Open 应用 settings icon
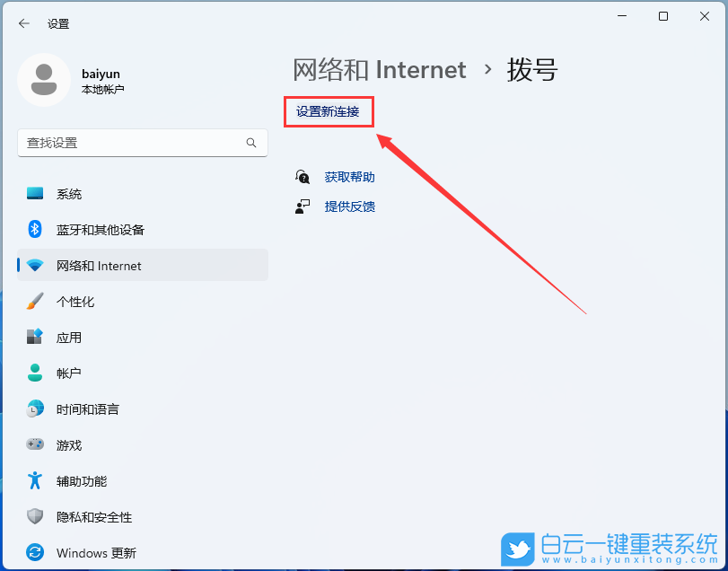The width and height of the screenshot is (728, 571). 34,337
